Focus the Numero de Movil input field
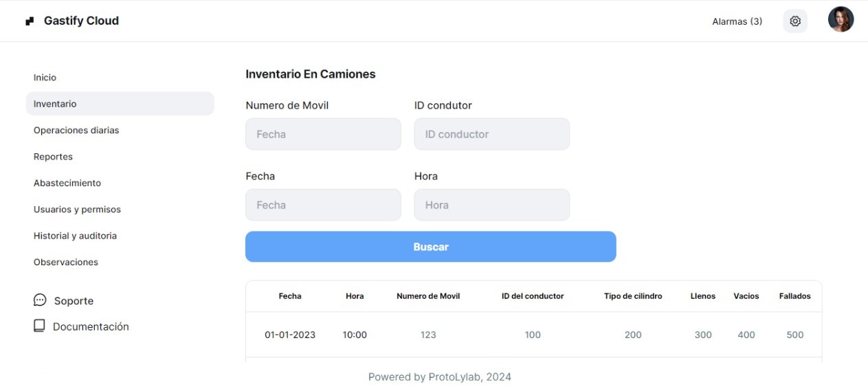This screenshot has width=868, height=389. point(323,134)
